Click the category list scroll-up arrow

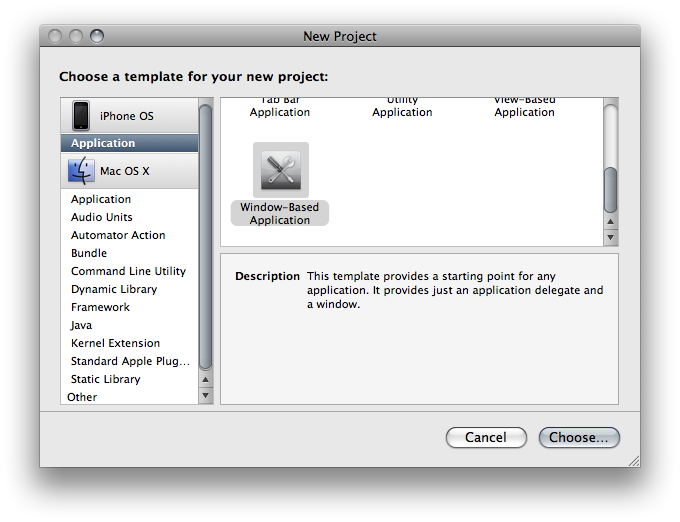pyautogui.click(x=206, y=380)
